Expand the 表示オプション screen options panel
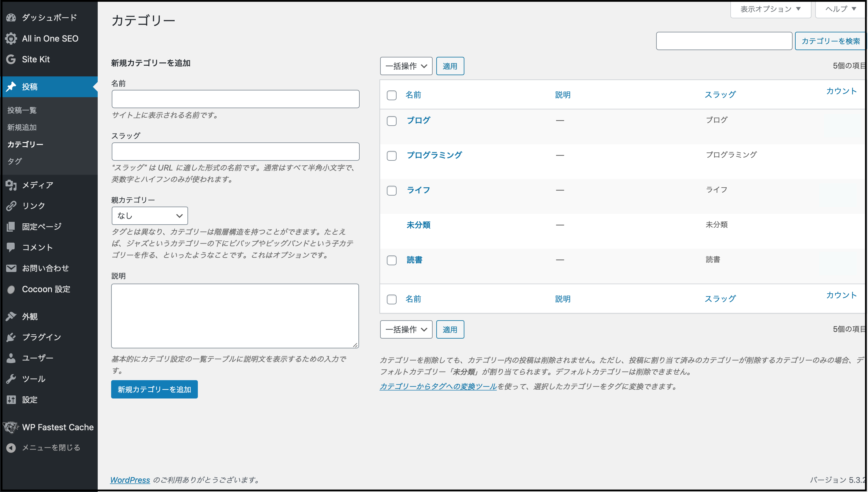 coord(770,9)
